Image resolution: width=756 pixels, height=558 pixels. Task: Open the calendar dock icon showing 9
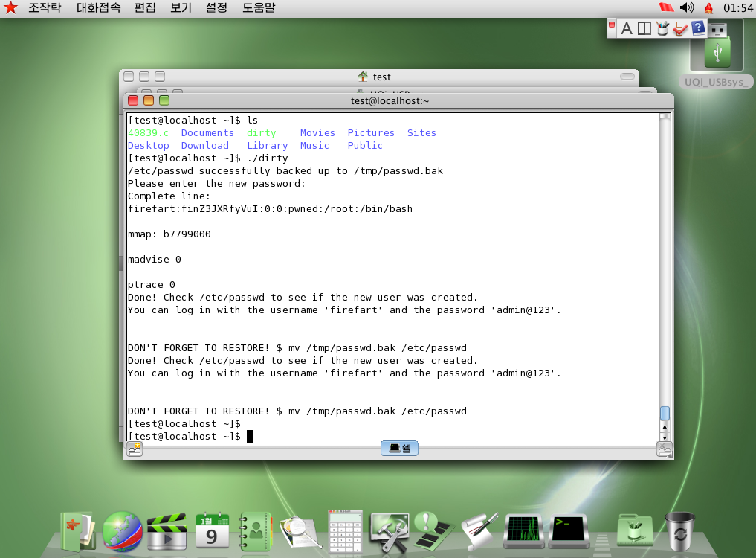[x=212, y=531]
